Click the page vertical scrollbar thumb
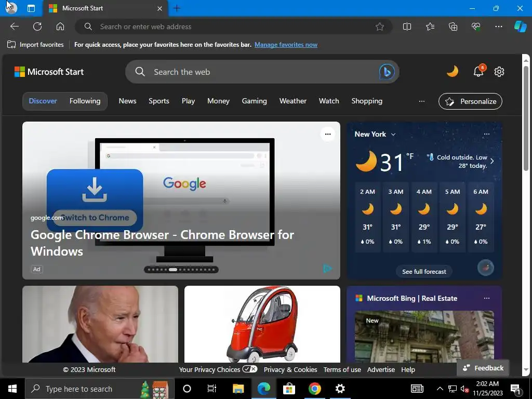This screenshot has height=399, width=532. [526, 119]
